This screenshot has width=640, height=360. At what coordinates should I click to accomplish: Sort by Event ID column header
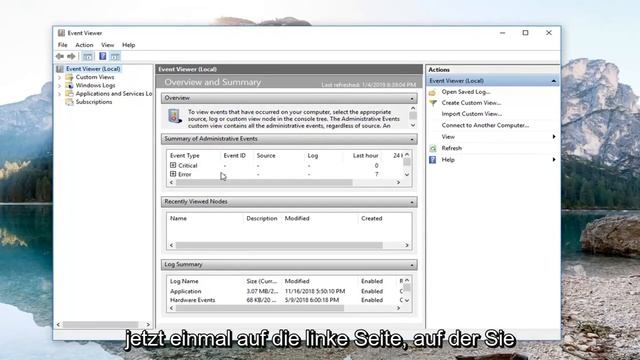[x=235, y=156]
